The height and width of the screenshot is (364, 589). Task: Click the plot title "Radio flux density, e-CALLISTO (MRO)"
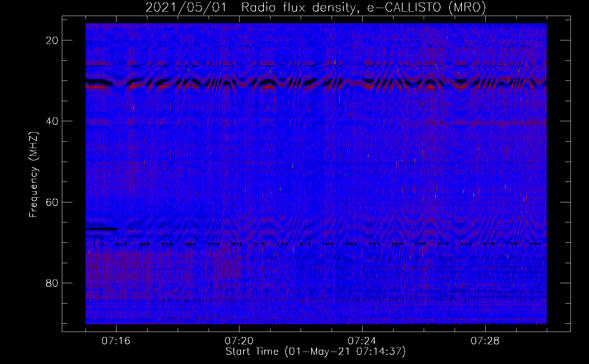click(x=364, y=7)
